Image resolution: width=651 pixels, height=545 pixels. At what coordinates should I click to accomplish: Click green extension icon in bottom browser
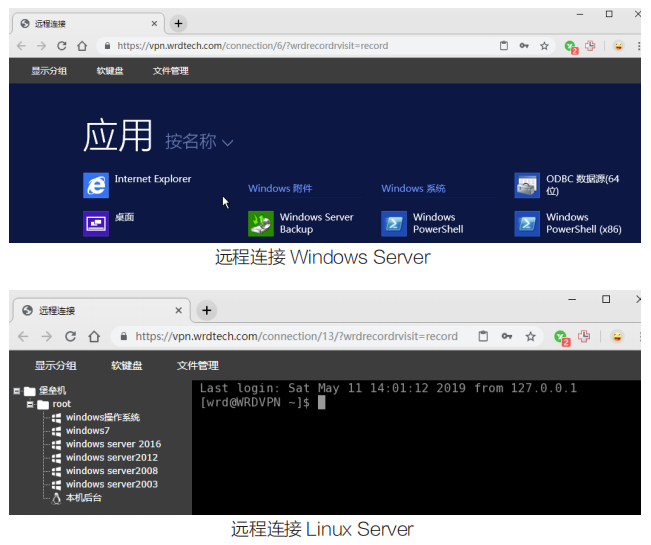[x=562, y=337]
